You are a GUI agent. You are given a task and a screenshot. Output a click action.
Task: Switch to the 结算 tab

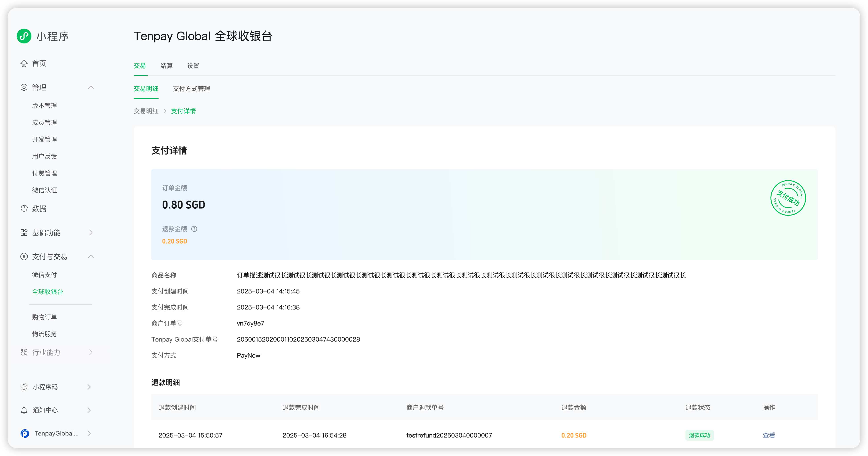point(167,66)
